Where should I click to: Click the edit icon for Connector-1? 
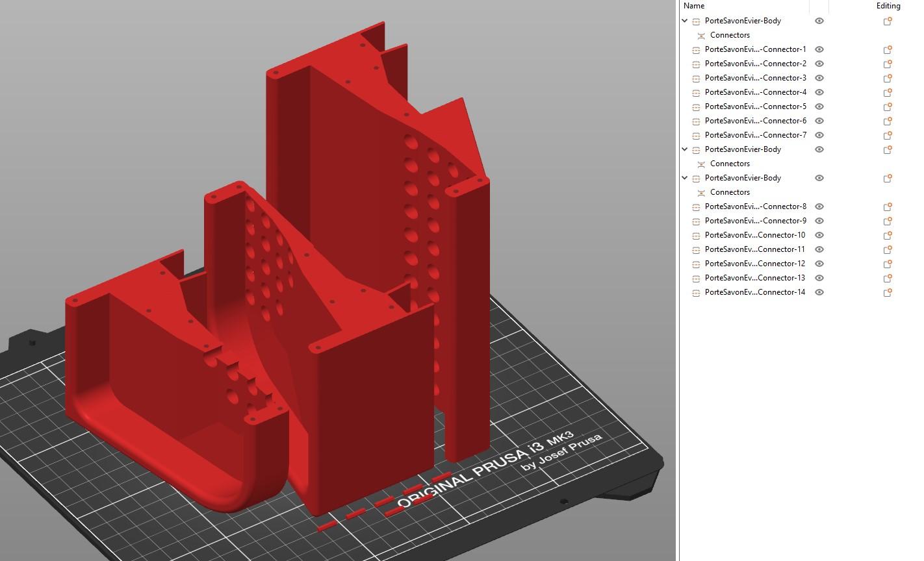tap(887, 49)
